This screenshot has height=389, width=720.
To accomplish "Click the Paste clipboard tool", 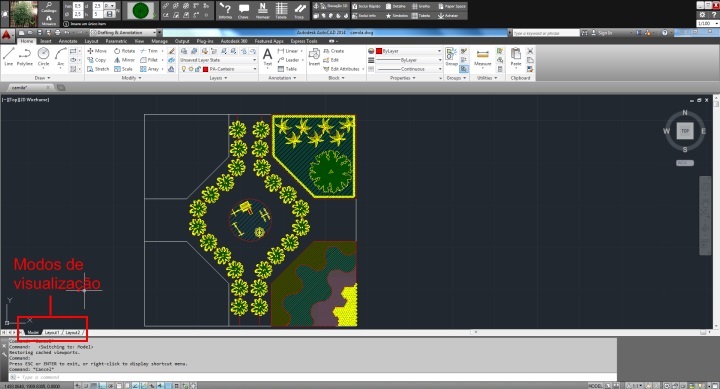I will pos(516,57).
